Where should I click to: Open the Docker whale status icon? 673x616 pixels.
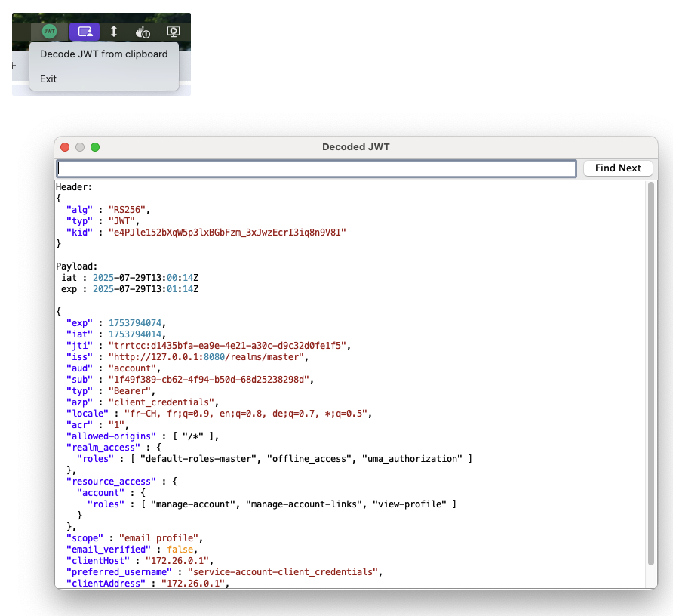tap(143, 31)
